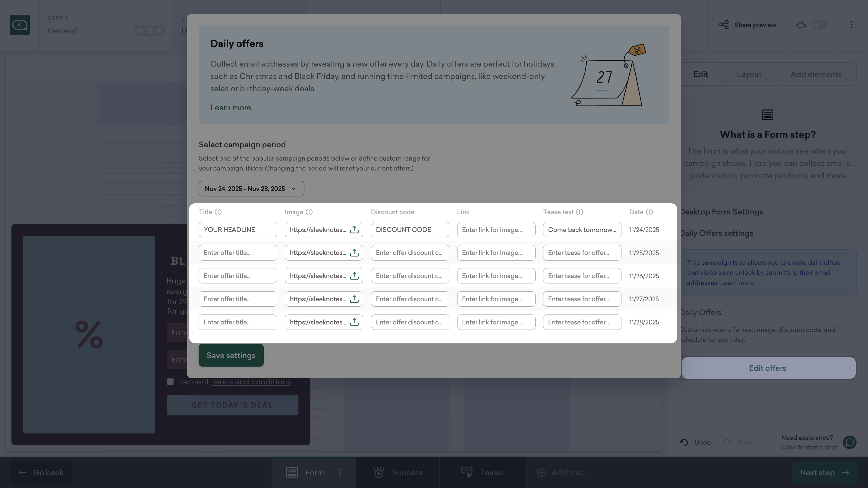Click the info icon beside Date
868x488 pixels.
click(649, 212)
